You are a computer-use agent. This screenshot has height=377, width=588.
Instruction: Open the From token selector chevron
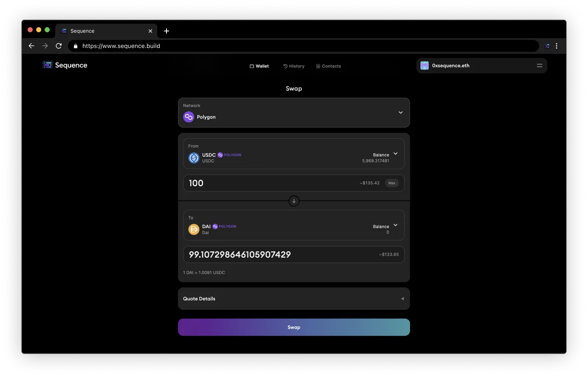396,154
